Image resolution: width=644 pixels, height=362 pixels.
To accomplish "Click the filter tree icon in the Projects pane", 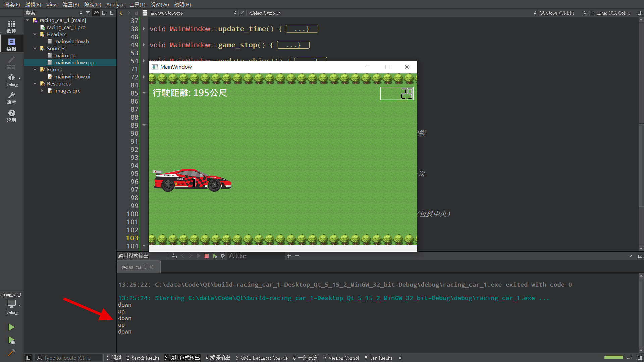I will [88, 13].
